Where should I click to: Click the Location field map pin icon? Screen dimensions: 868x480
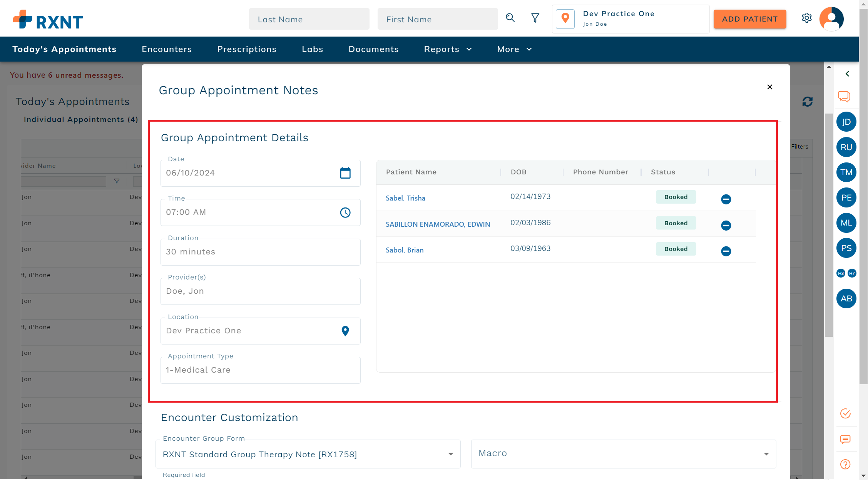(345, 331)
